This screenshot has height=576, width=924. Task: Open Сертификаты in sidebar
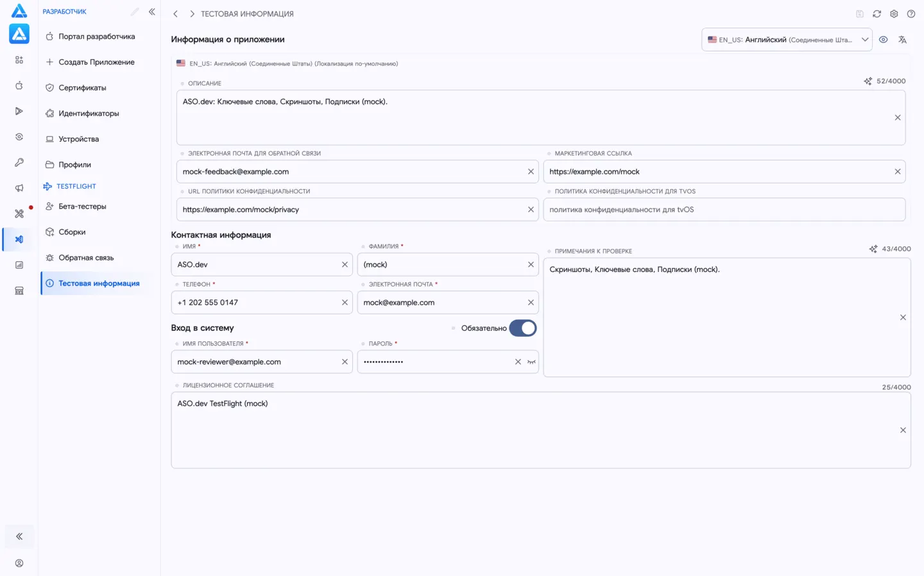(x=82, y=88)
